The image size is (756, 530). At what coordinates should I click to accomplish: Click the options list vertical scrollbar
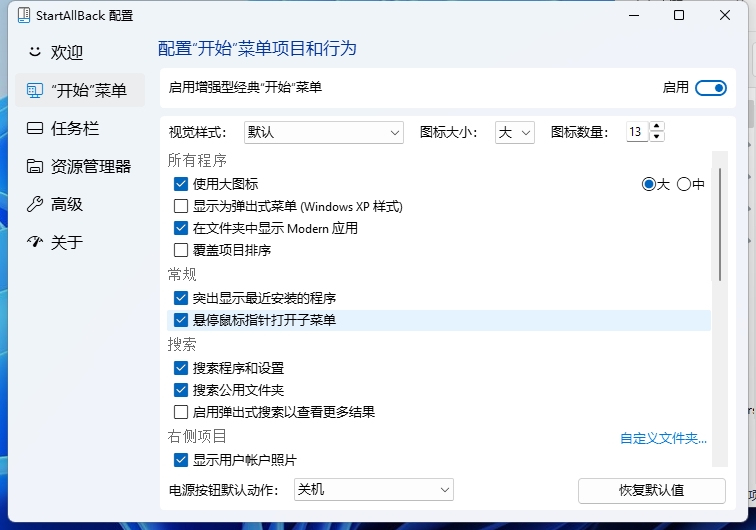(x=720, y=224)
